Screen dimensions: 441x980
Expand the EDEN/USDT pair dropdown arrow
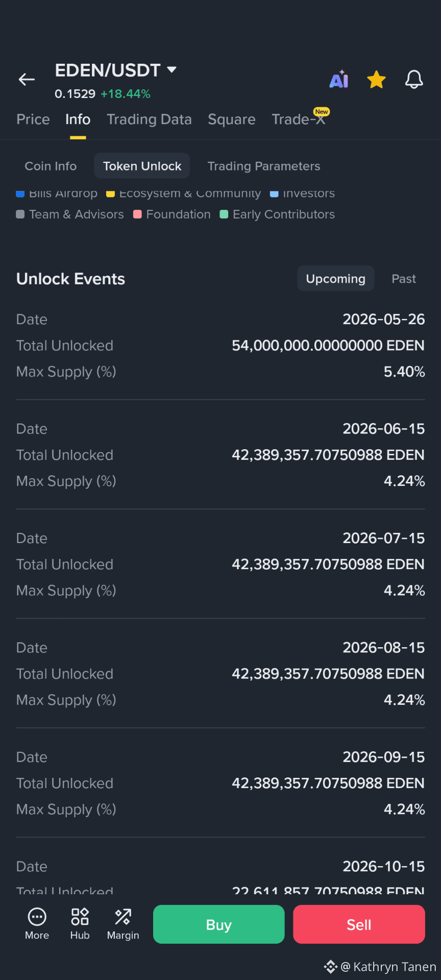pos(171,69)
